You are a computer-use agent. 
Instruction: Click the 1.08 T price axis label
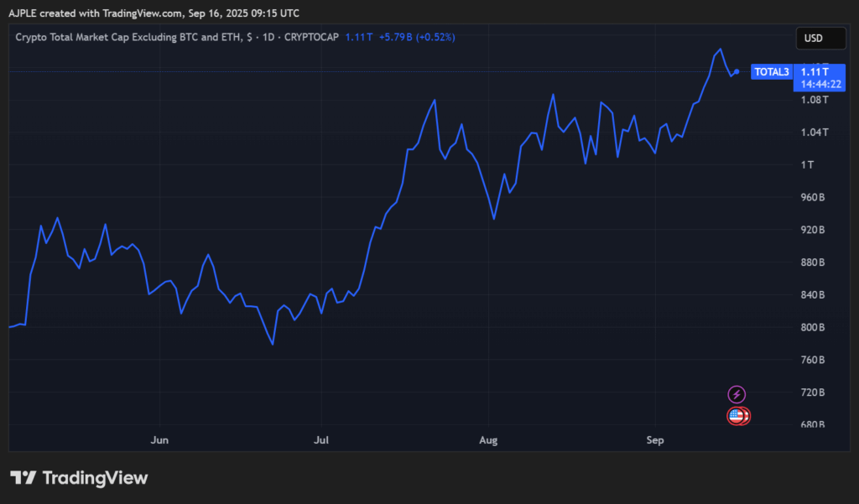point(815,100)
